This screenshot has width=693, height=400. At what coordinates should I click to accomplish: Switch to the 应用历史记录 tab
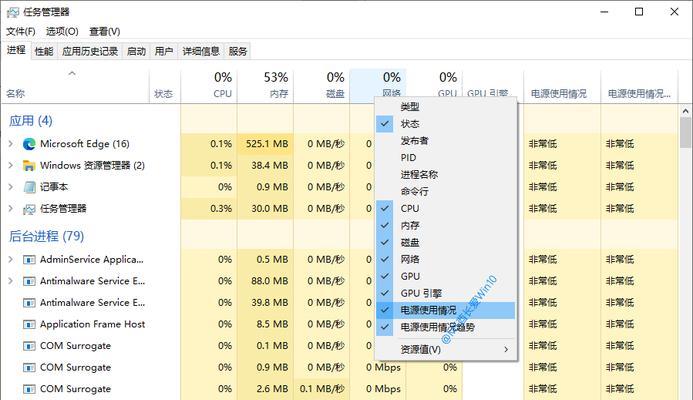90,51
